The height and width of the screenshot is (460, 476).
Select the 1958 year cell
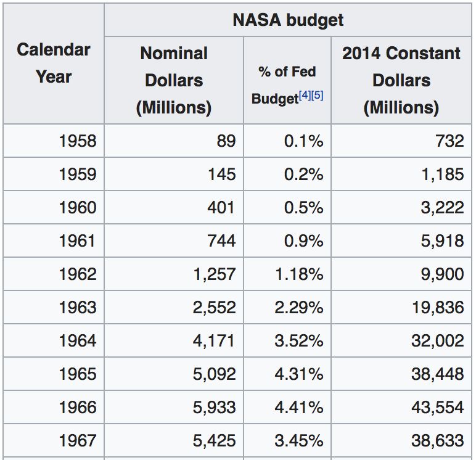(x=78, y=141)
